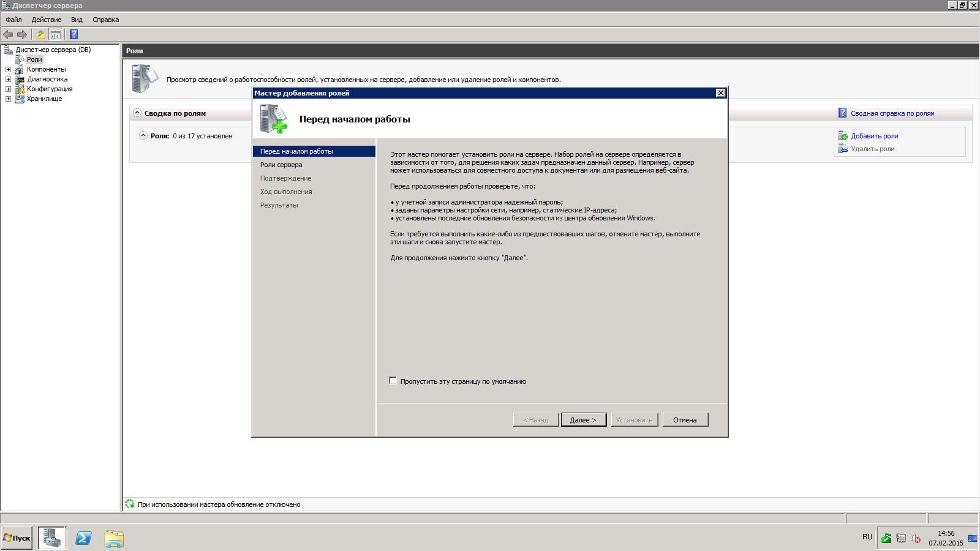Click the green tray notification icon

(886, 539)
